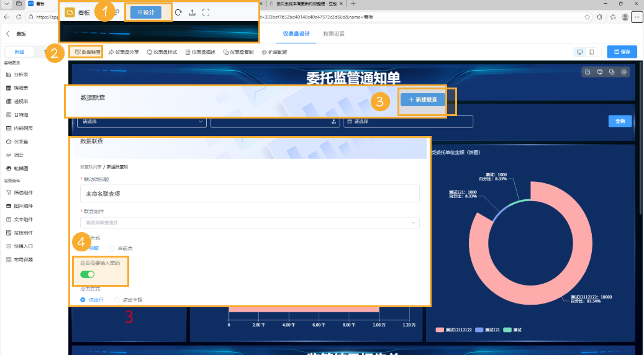The image size is (644, 355).
Task: Click the style palette icon on title widget
Action: pos(600,72)
